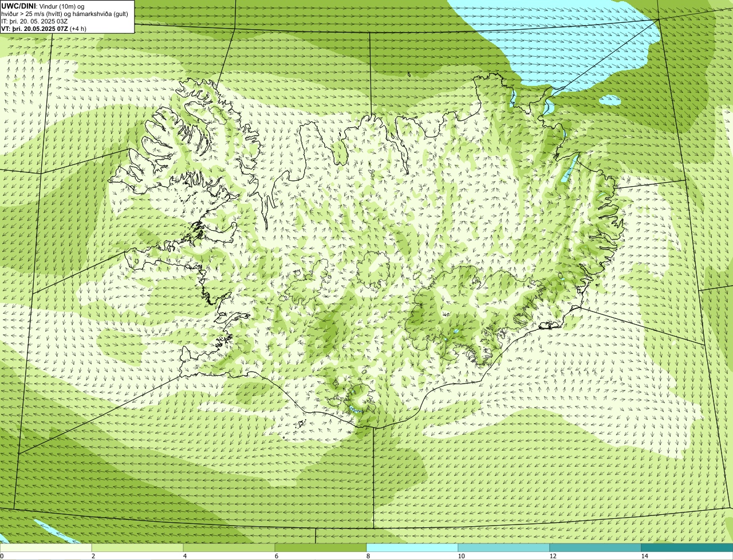Click the 6–8 dark green color bar segment
733x560 pixels.
coord(321,547)
